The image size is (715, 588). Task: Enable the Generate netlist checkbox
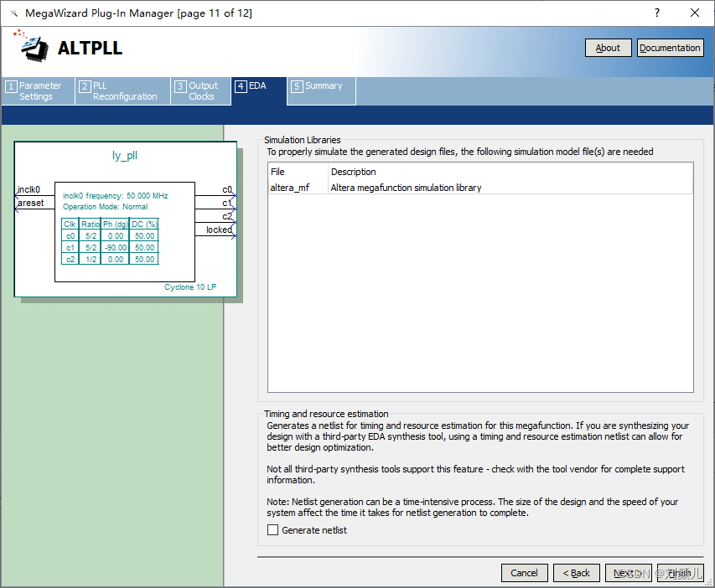(272, 529)
